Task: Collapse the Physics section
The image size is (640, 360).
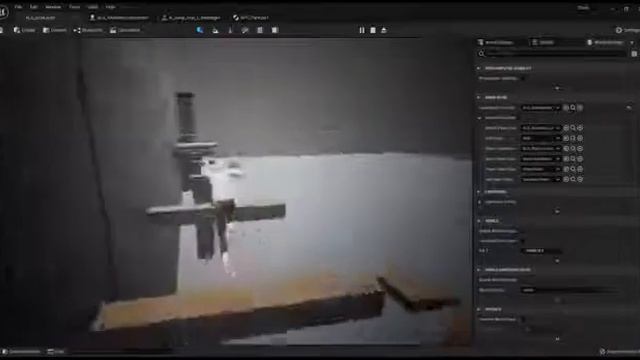Action: tap(478, 309)
